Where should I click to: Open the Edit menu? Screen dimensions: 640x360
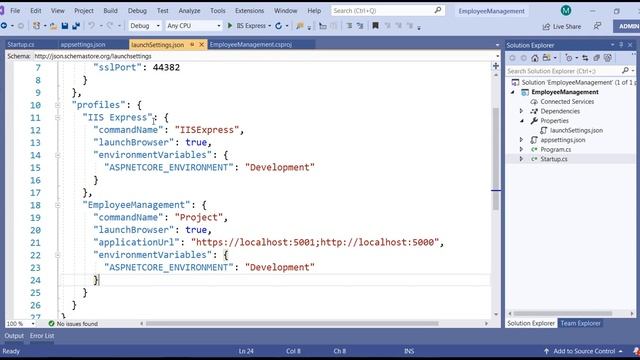pyautogui.click(x=36, y=11)
